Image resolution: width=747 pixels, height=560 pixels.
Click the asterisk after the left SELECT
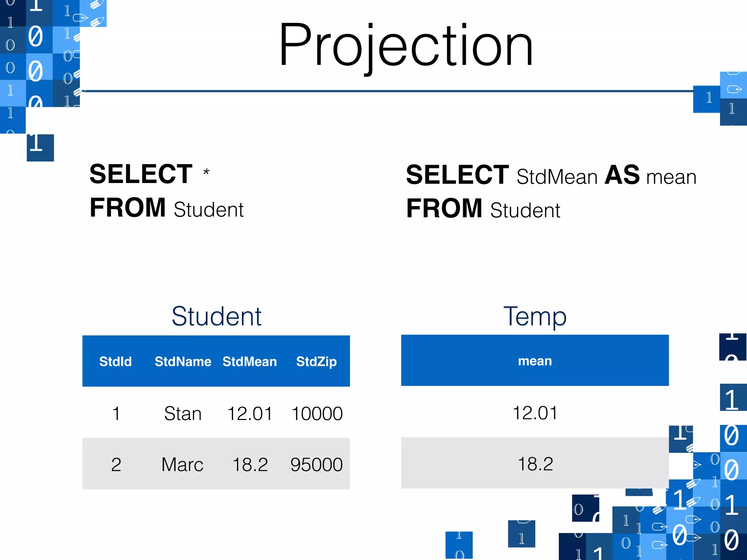click(206, 172)
